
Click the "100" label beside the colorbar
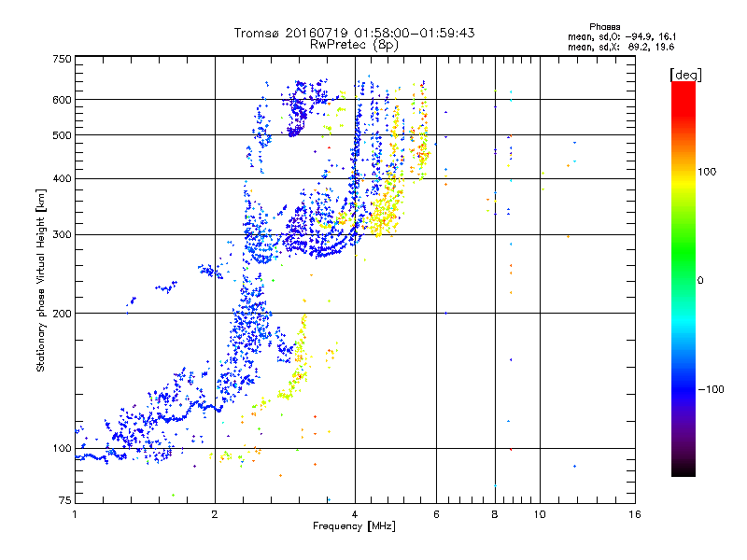tap(707, 172)
